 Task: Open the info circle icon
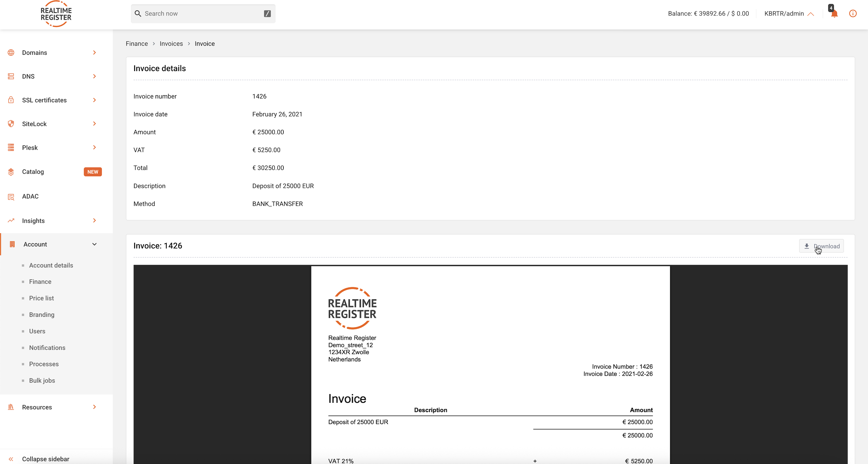coord(853,13)
